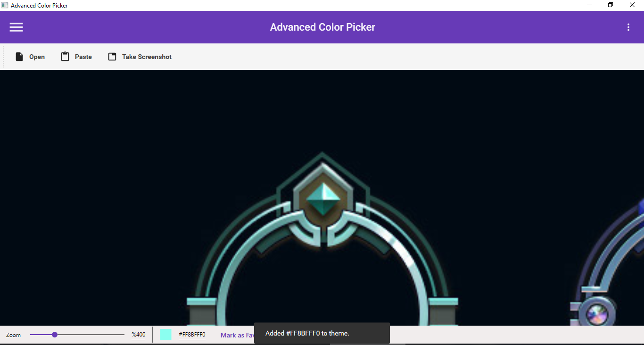Image resolution: width=644 pixels, height=345 pixels.
Task: Click the Take Screenshot button label
Action: point(147,57)
